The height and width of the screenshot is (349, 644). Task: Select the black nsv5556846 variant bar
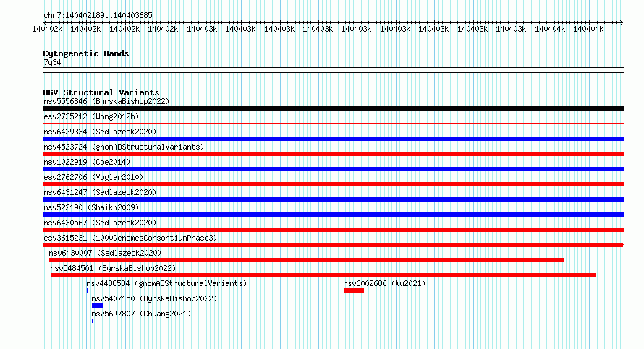[333, 108]
